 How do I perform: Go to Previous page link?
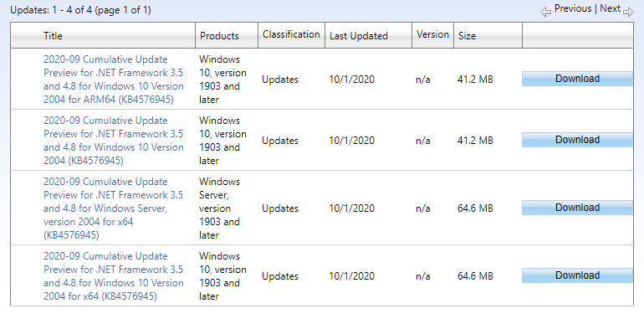(x=573, y=8)
